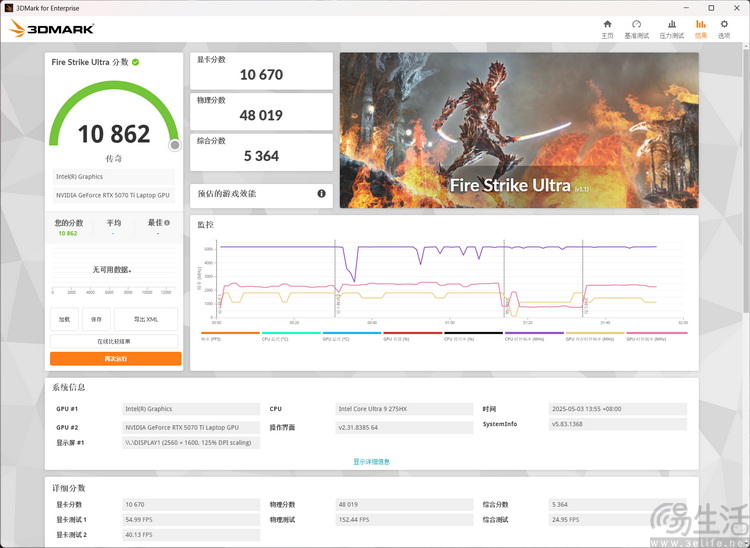
Task: Click the 监控 monitoring heading
Action: (206, 225)
